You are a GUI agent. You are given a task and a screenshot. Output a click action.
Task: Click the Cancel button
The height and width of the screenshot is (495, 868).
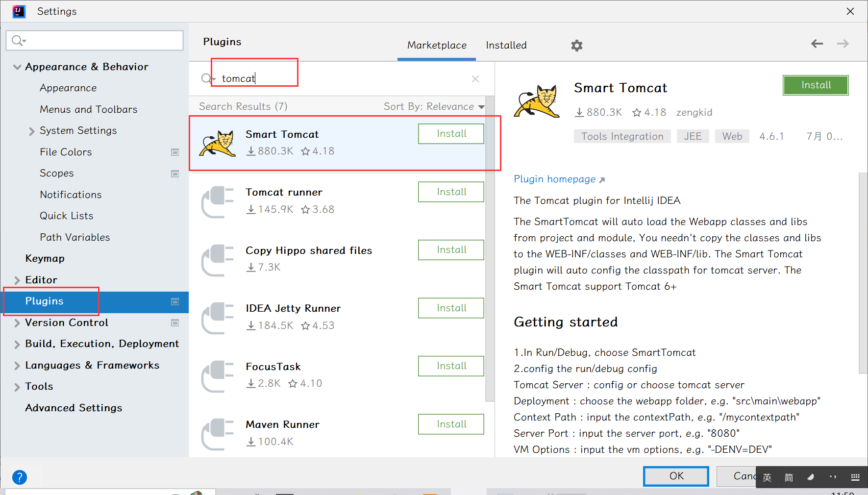[737, 476]
